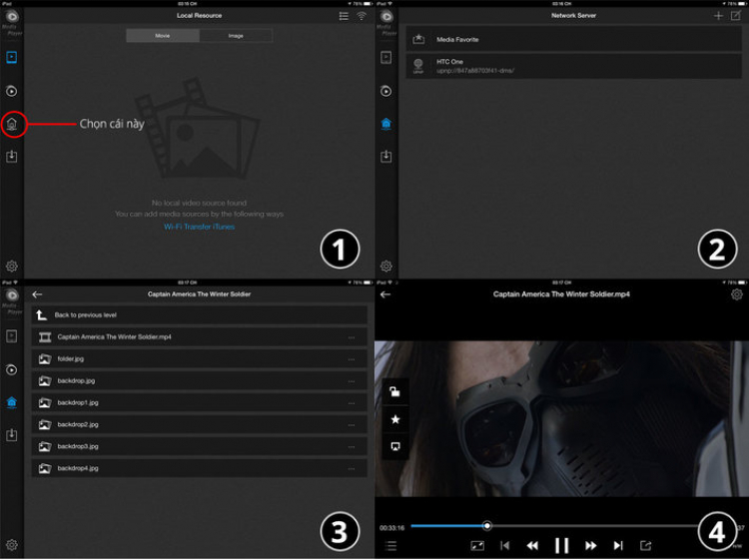Image resolution: width=749 pixels, height=560 pixels.
Task: Open folder.jpg in the file list
Action: pyautogui.click(x=199, y=359)
